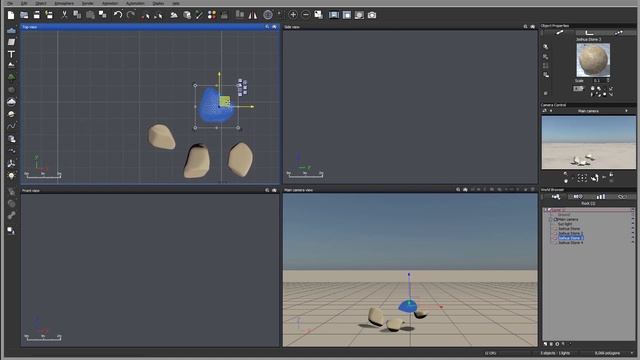Select the Cloud tool in left toolbar

click(11, 101)
